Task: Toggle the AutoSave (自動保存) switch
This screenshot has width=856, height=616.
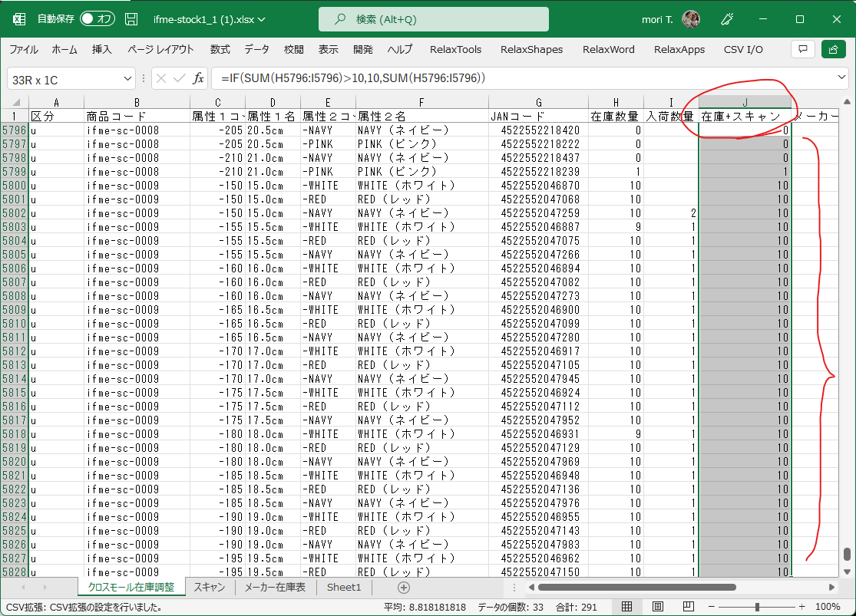Action: pyautogui.click(x=97, y=19)
